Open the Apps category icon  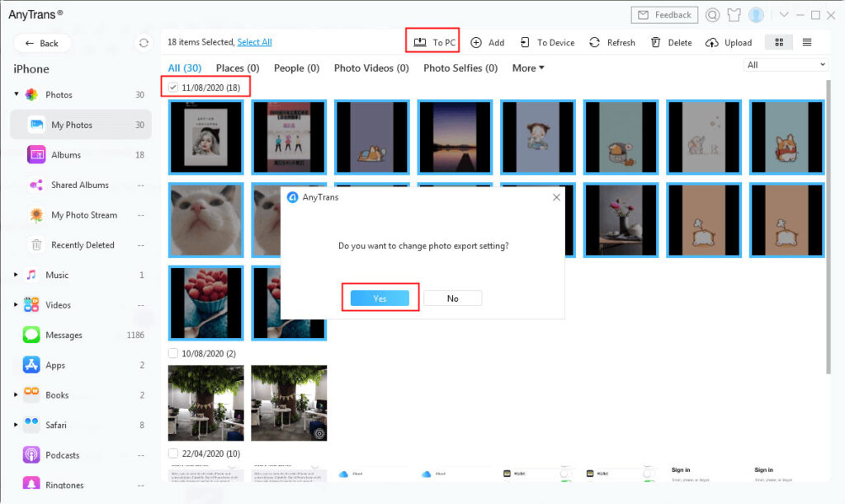tap(31, 365)
